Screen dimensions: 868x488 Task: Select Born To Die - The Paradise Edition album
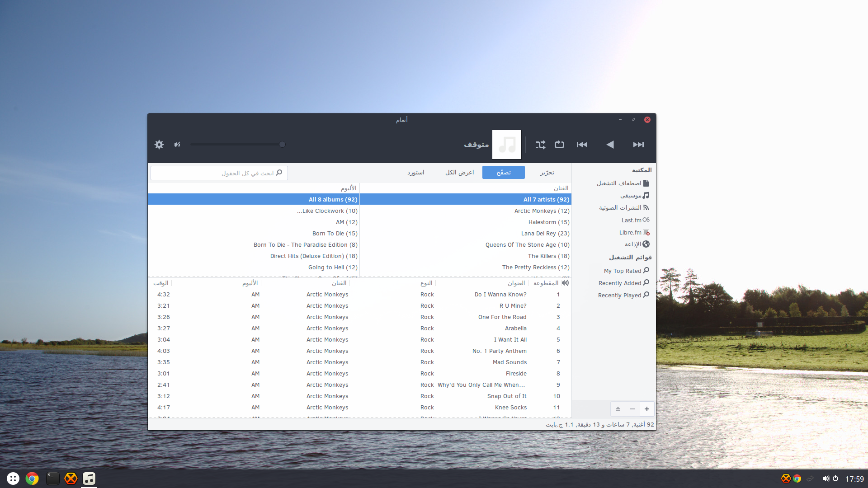coord(254,245)
